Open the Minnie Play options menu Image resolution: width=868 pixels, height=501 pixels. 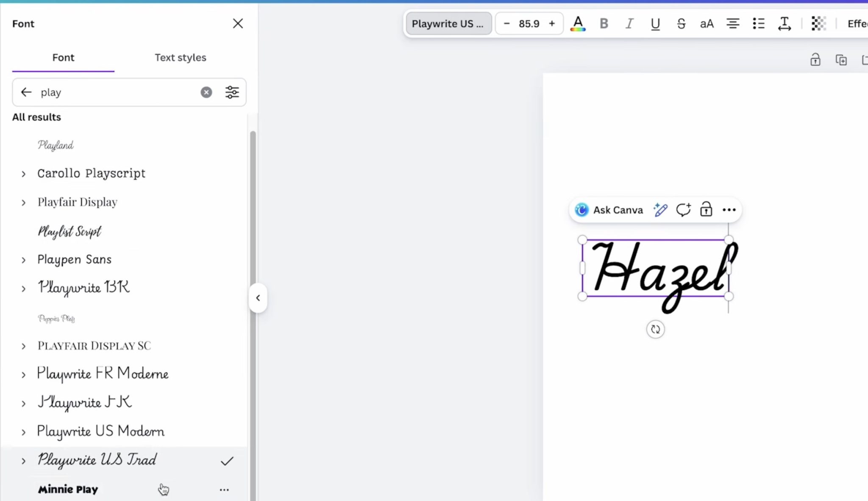tap(224, 489)
